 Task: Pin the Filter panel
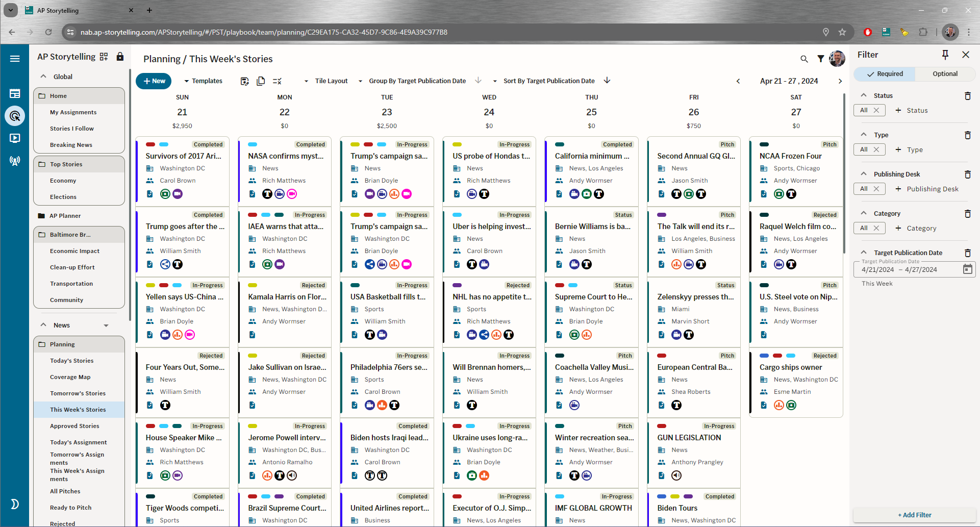(945, 54)
